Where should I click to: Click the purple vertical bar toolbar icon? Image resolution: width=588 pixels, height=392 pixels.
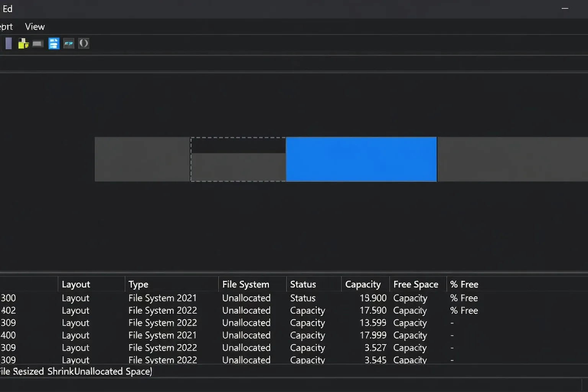8,43
